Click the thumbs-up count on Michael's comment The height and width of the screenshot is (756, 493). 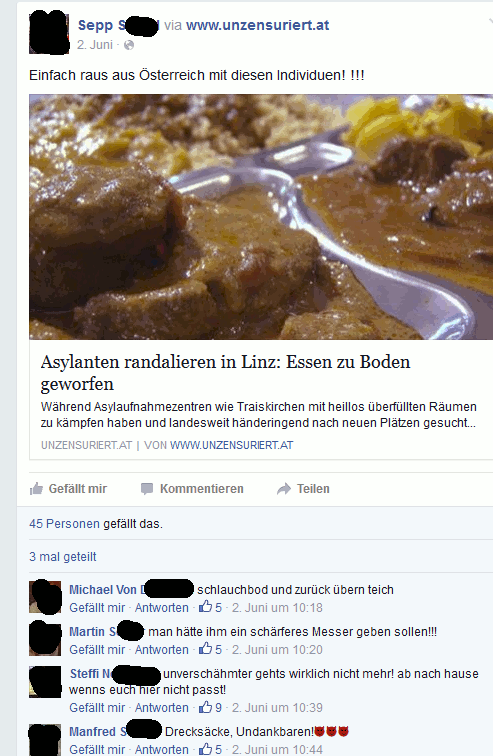pyautogui.click(x=211, y=608)
